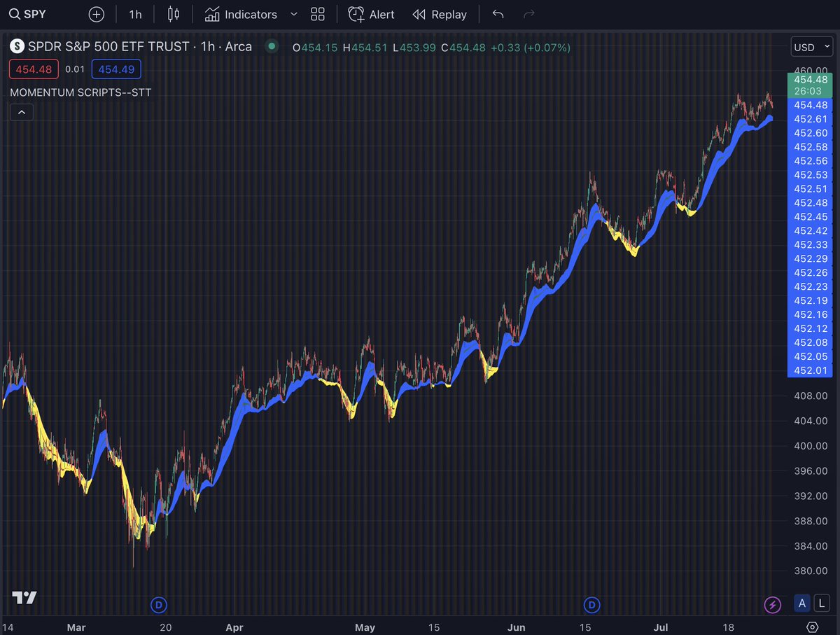Click the 452.01 indicator price label
The height and width of the screenshot is (635, 840).
pos(811,370)
